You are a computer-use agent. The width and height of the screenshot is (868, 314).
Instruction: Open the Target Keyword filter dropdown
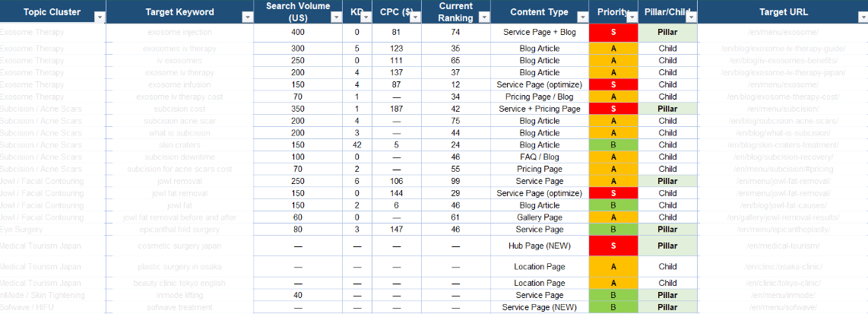(x=246, y=17)
